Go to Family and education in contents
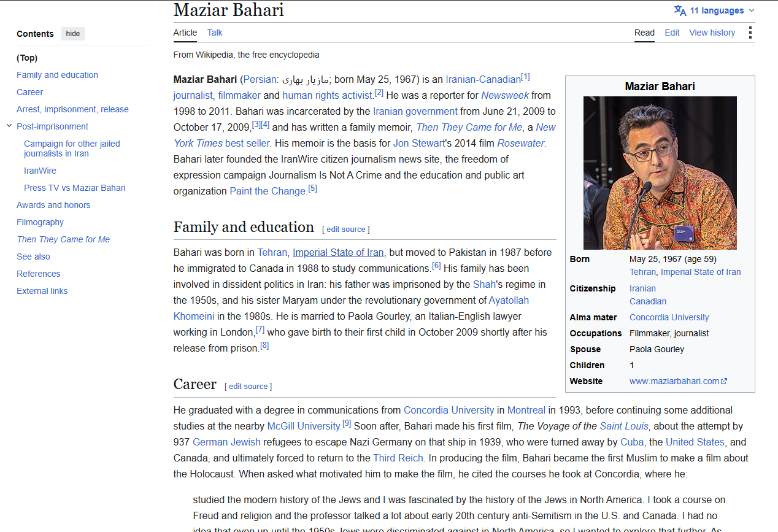Viewport: 778px width, 532px height. coord(57,75)
